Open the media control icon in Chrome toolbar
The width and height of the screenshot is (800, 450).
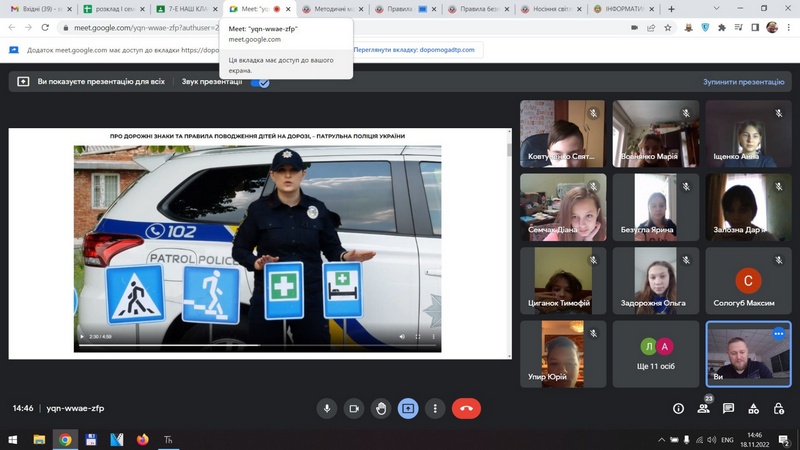[x=738, y=28]
